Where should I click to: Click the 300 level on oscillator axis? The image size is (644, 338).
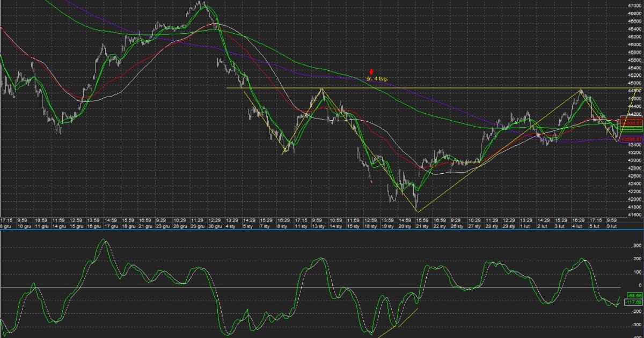636,245
